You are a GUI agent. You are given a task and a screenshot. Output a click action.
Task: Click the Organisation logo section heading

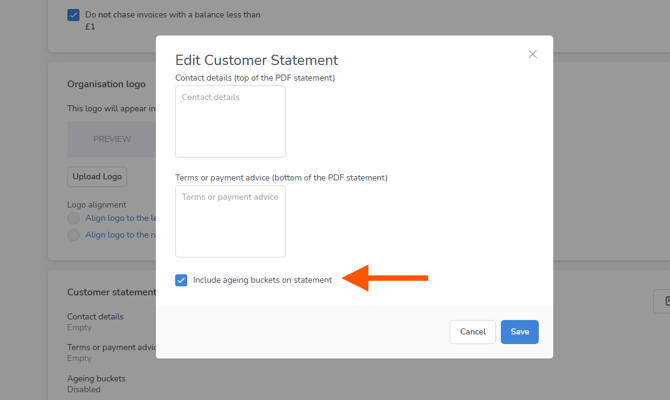[106, 85]
